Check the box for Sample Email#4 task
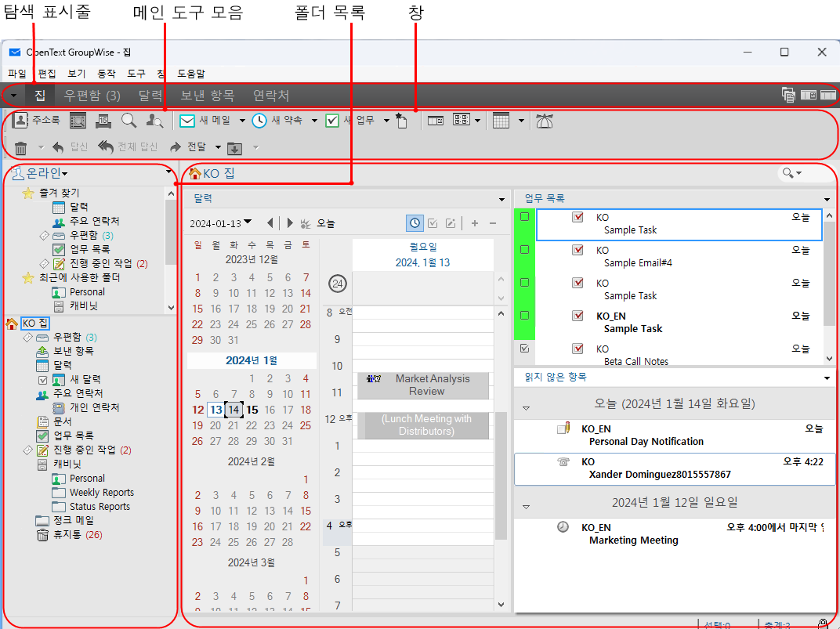Screen dimensions: 840x629 [x=524, y=249]
